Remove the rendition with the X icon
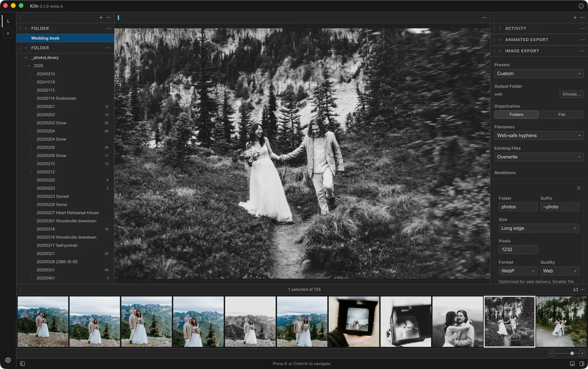 click(578, 188)
